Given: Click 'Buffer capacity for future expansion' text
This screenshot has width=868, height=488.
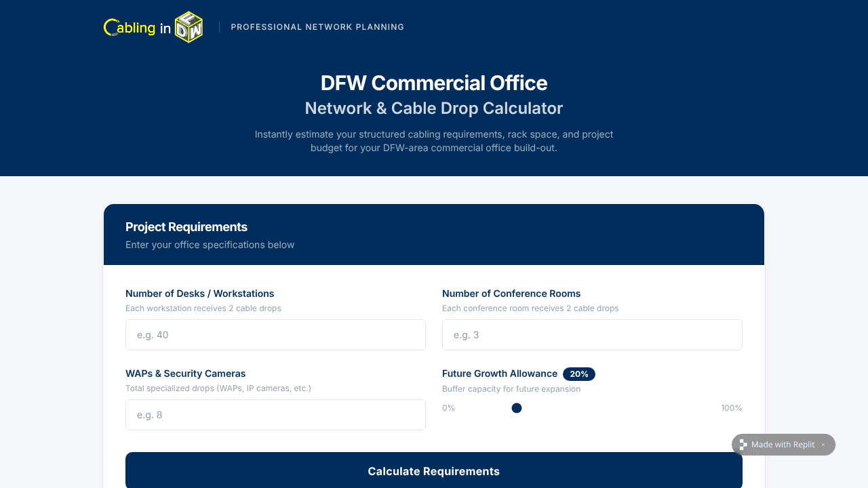Looking at the screenshot, I should tap(511, 389).
